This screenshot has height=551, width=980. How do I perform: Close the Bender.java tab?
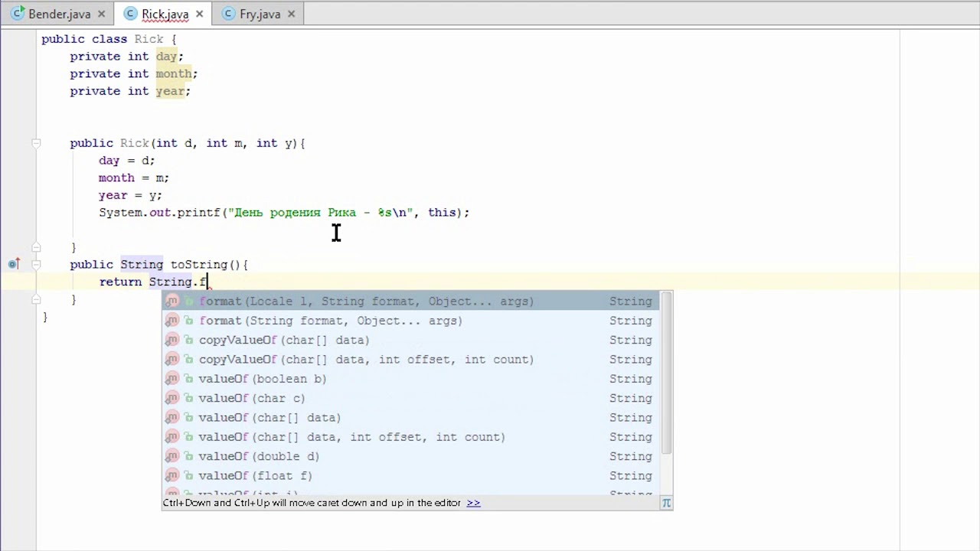tap(101, 14)
